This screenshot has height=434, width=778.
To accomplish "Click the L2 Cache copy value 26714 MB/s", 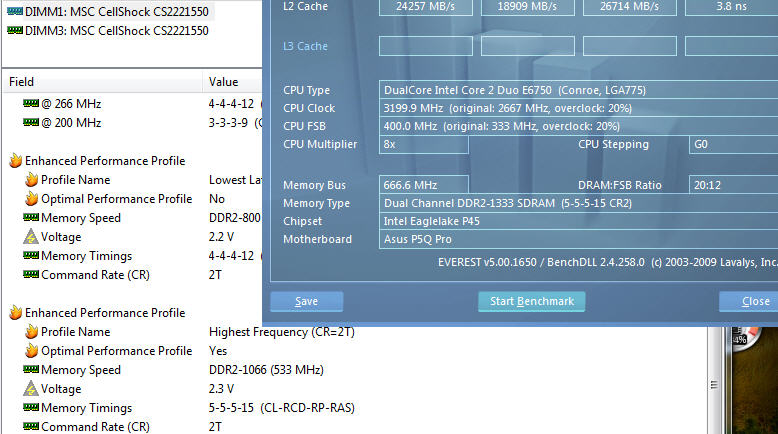I will 630,7.
